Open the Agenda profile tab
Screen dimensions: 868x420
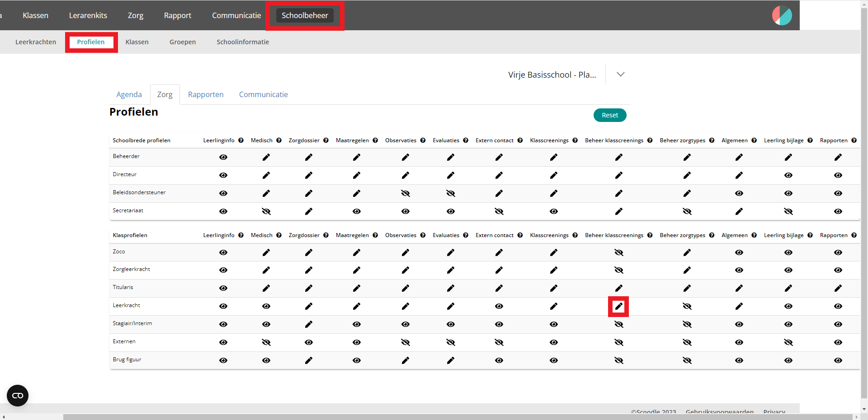129,94
